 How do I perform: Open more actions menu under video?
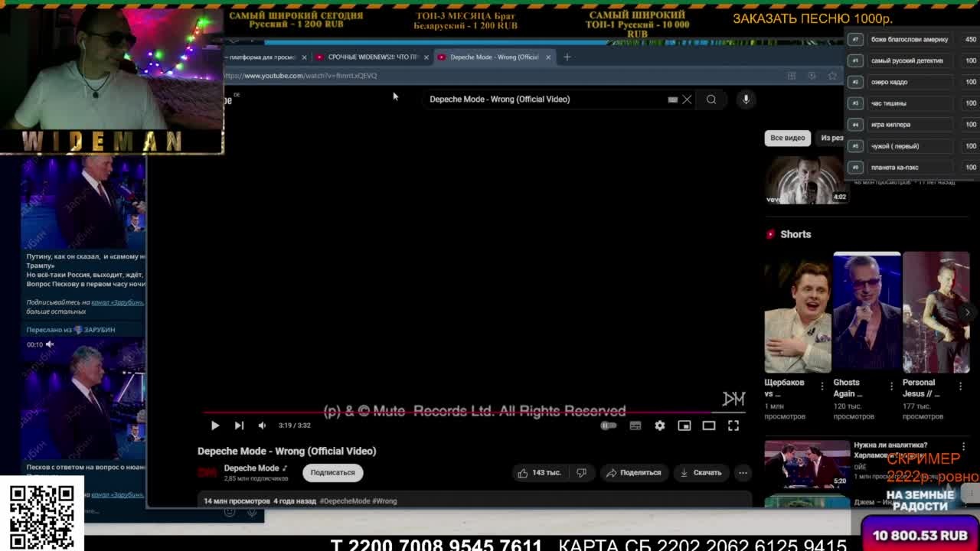743,473
